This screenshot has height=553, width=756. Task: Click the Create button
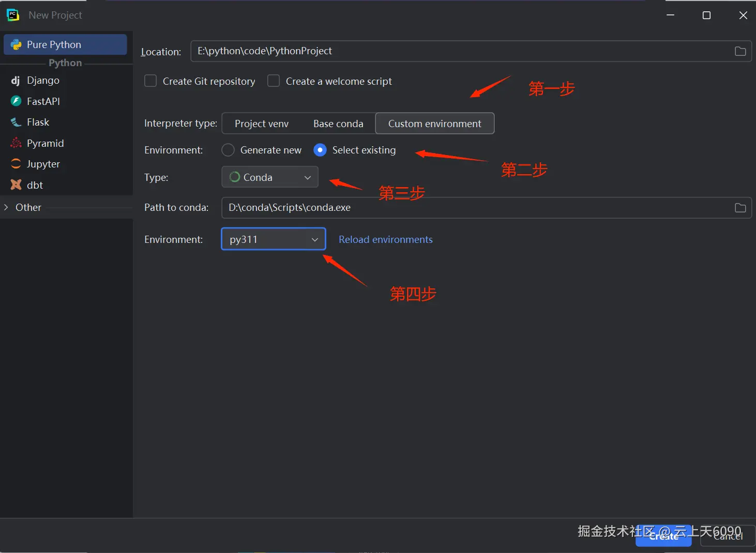coord(663,536)
